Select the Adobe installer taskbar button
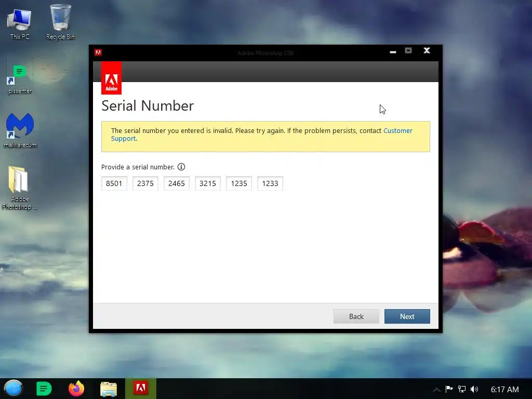Screen dimensions: 532x399 141,389
